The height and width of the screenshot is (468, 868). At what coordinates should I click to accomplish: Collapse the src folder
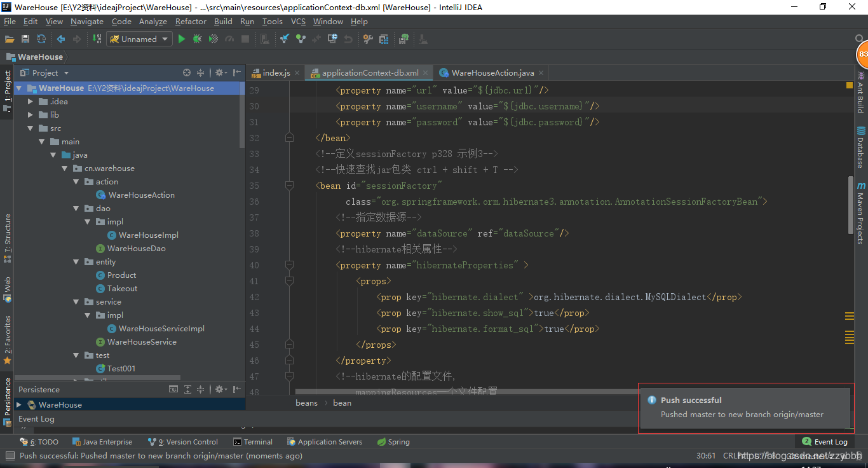[30, 128]
